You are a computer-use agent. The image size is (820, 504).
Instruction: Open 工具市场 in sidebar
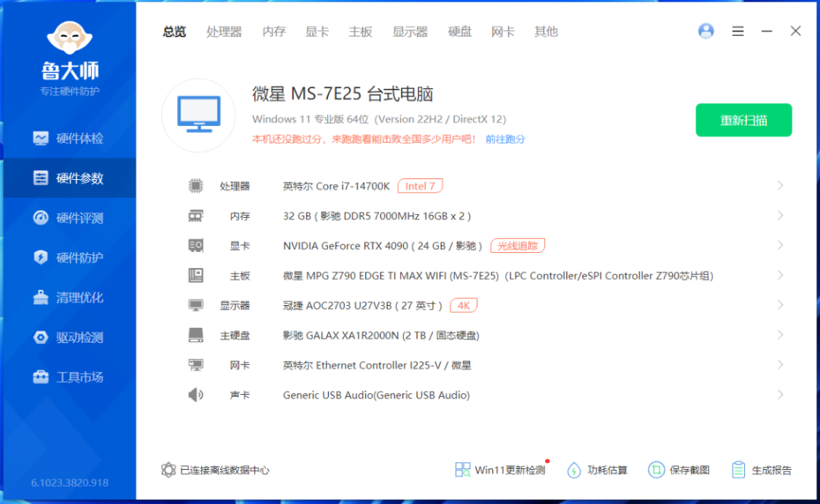[68, 377]
